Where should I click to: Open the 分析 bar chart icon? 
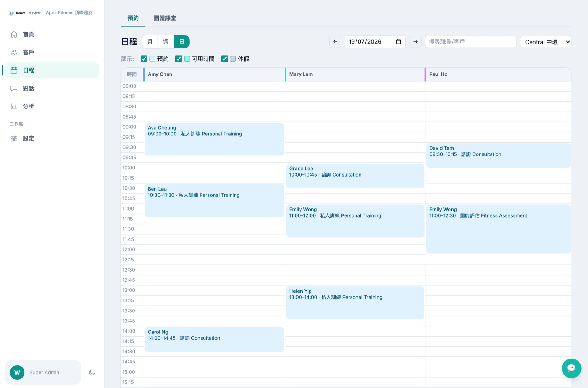coord(14,106)
